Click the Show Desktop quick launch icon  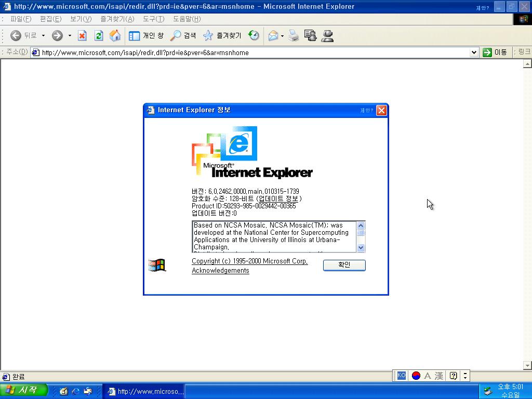[64, 391]
